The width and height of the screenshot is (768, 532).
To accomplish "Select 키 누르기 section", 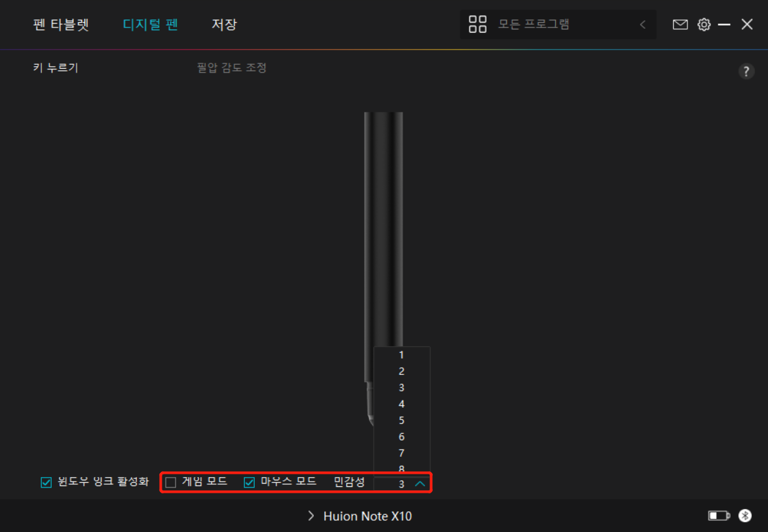I will point(56,67).
